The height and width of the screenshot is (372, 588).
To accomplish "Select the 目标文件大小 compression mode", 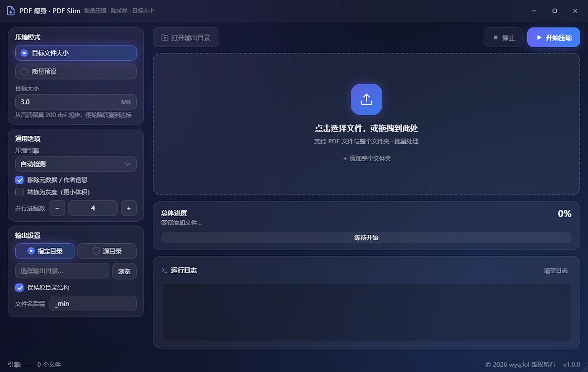I will pyautogui.click(x=76, y=53).
